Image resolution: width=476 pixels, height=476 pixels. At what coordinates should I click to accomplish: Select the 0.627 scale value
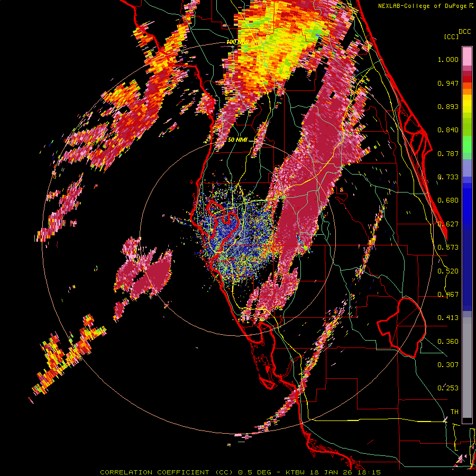[448, 224]
